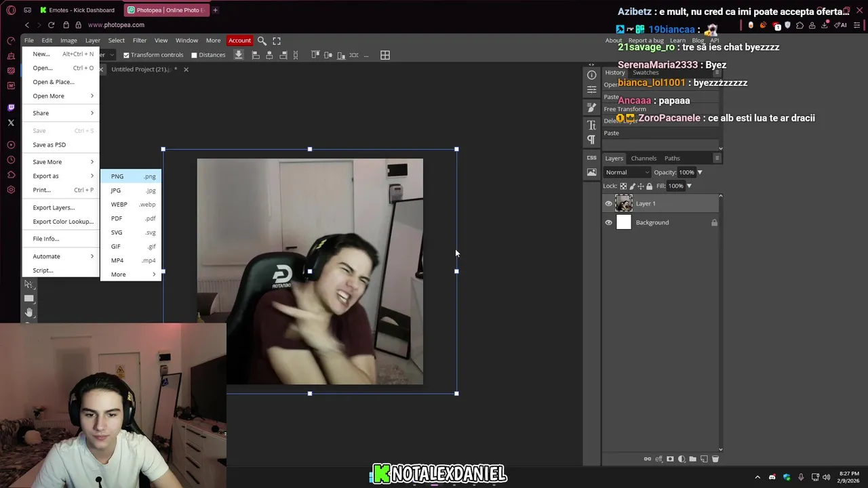The width and height of the screenshot is (868, 488).
Task: Switch to the Paths tab
Action: 672,158
